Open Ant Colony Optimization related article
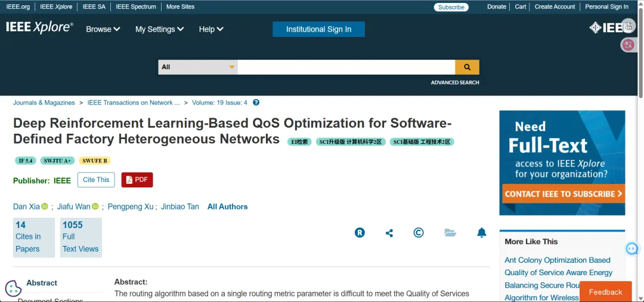This screenshot has width=644, height=302. tap(559, 279)
